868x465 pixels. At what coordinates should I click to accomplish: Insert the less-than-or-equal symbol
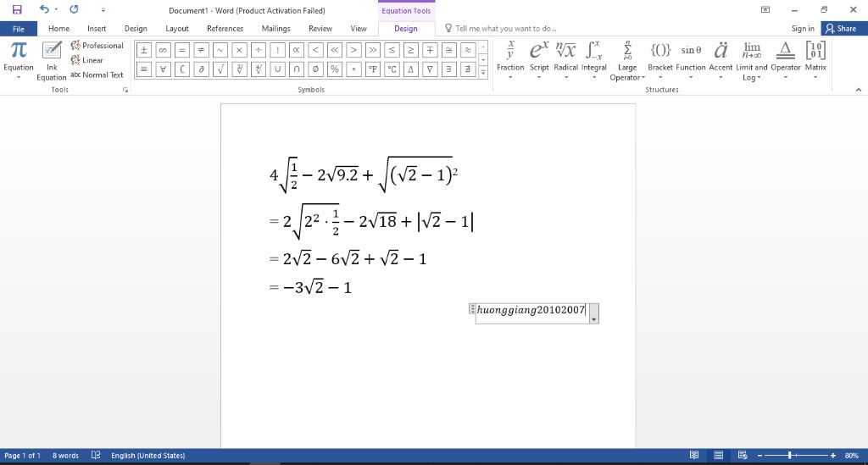pyautogui.click(x=392, y=50)
